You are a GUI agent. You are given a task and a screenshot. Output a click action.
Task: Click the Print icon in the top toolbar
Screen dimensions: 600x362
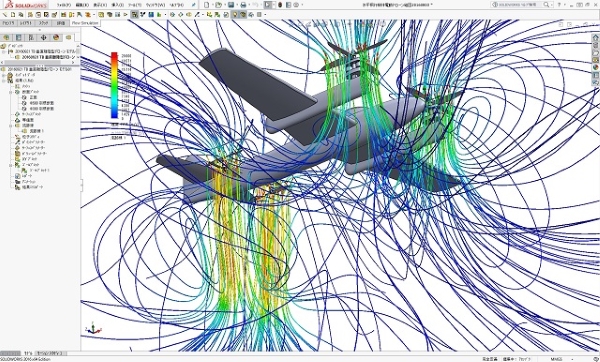[243, 5]
